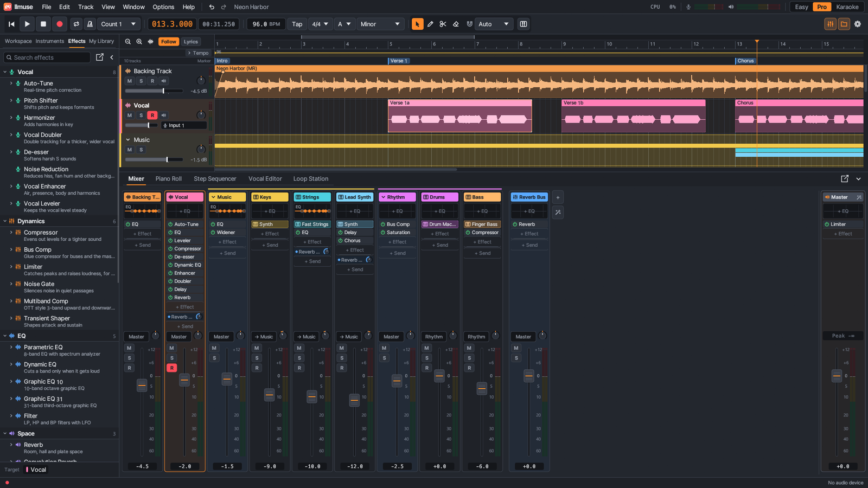The height and width of the screenshot is (488, 868).
Task: Adjust the Drums channel volume fader
Action: [x=439, y=376]
